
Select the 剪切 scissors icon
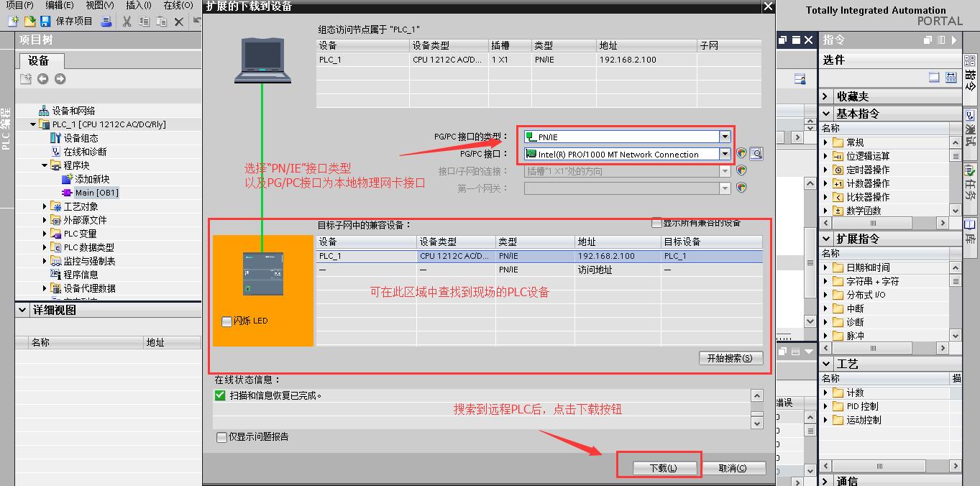click(127, 21)
